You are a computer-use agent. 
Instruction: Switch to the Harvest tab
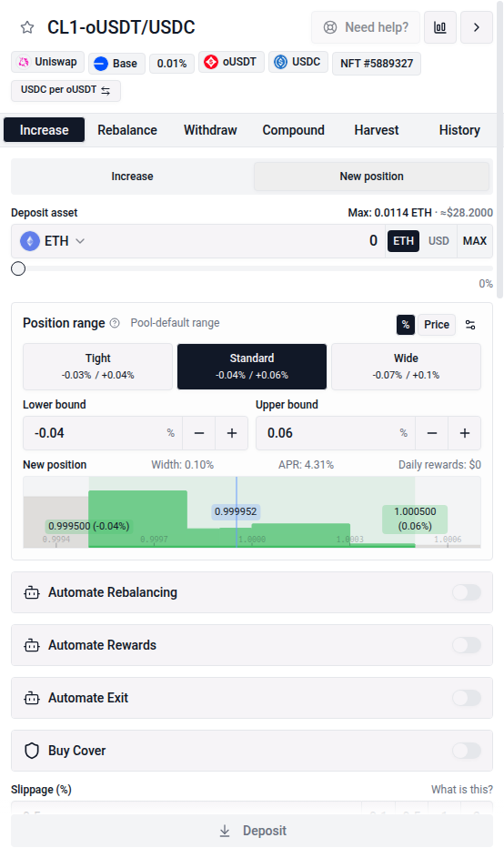point(377,130)
